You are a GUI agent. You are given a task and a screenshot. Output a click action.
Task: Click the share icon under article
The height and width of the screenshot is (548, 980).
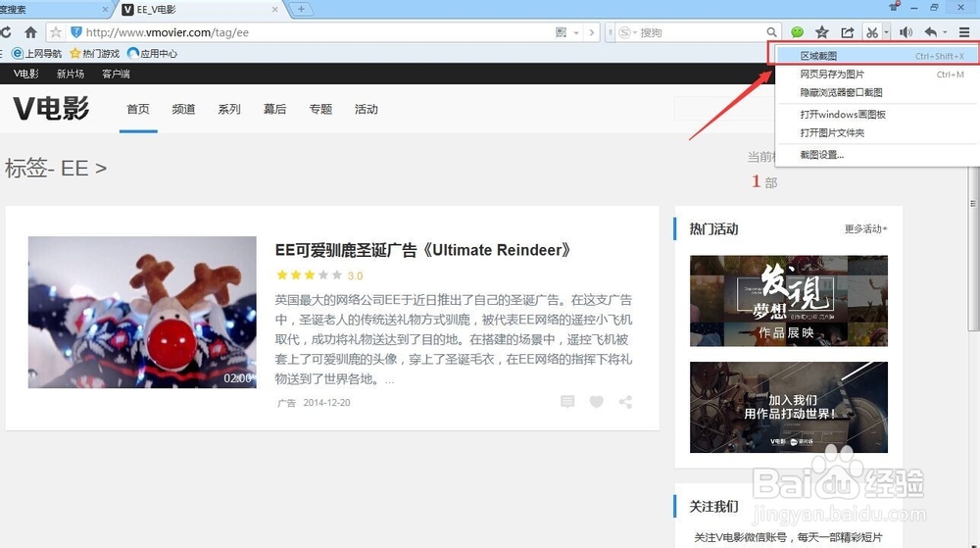coord(625,402)
